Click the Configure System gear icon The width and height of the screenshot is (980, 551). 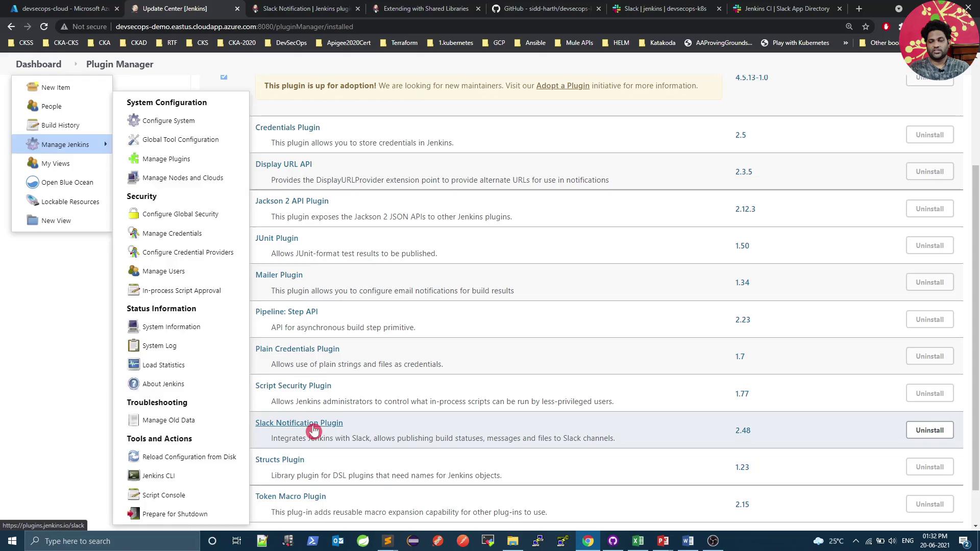pos(133,120)
